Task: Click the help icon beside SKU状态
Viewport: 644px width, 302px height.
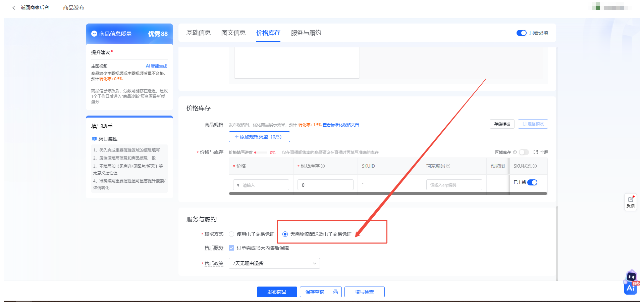Action: tap(535, 166)
